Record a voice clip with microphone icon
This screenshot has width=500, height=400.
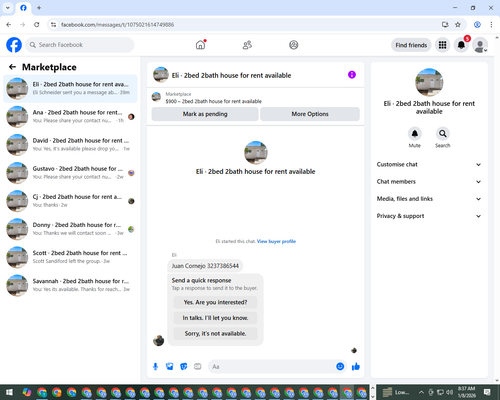click(x=155, y=367)
